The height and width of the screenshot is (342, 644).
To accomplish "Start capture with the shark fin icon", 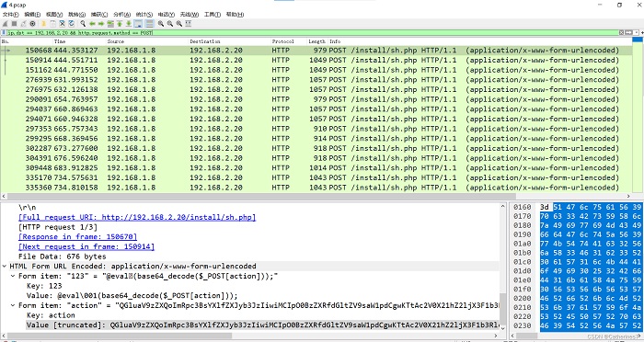I will [5, 24].
